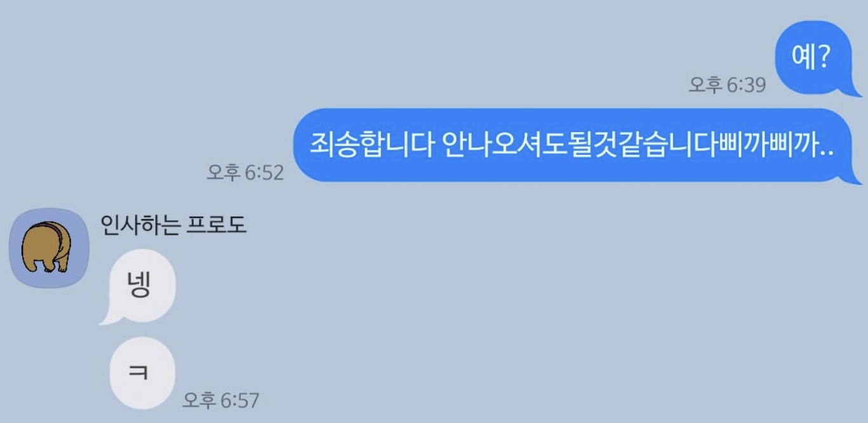Select the sender name 인사하는 프로도
This screenshot has width=868, height=423.
173,225
